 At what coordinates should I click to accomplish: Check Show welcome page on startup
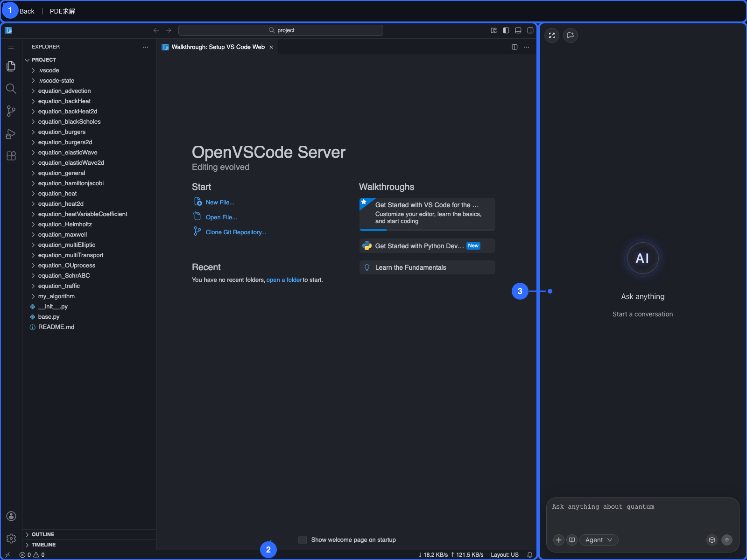click(303, 540)
